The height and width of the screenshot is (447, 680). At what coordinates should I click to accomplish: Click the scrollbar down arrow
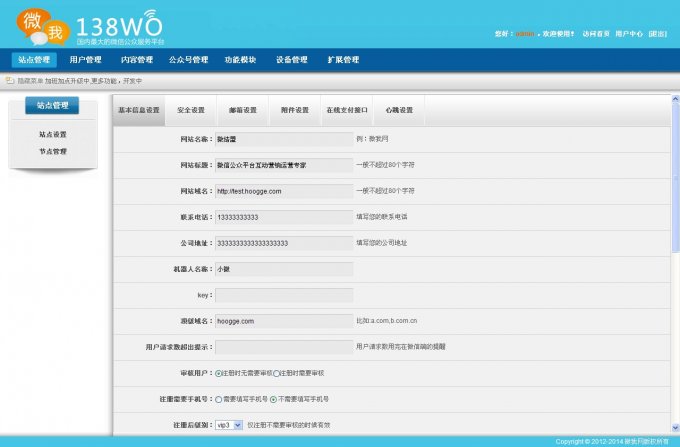[675, 428]
